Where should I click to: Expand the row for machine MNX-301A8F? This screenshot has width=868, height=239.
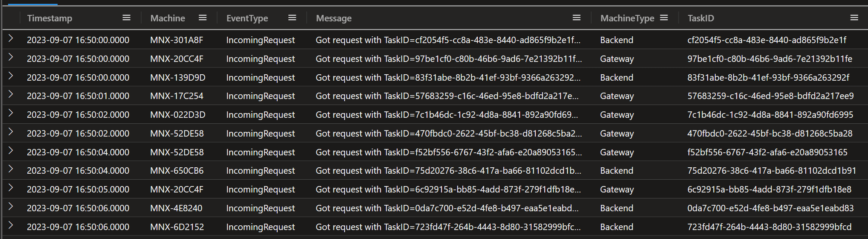[11, 38]
